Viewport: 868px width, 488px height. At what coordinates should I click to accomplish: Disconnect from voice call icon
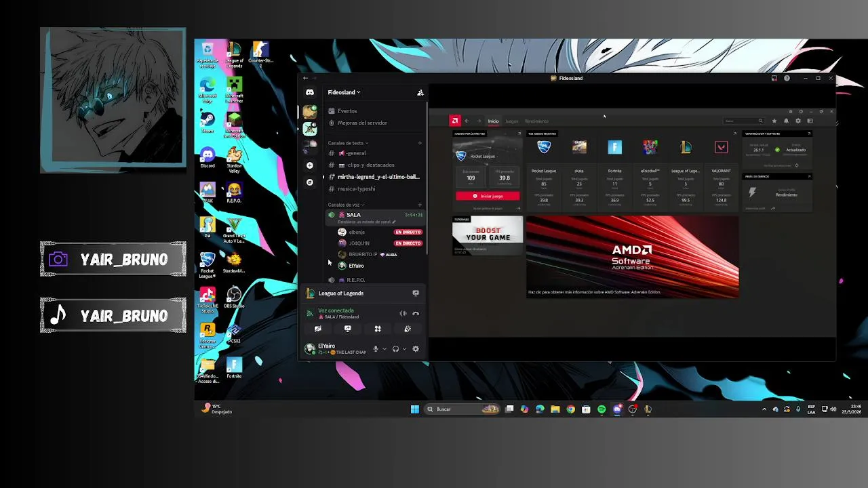pyautogui.click(x=416, y=313)
